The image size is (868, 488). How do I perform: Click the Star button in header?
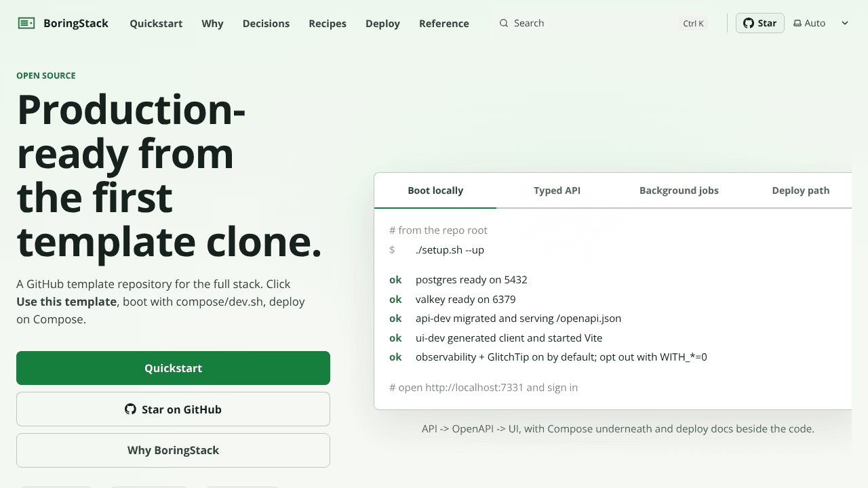(760, 23)
